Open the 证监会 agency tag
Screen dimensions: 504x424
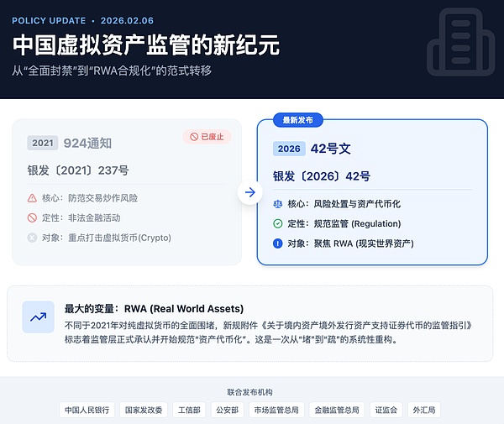386,411
